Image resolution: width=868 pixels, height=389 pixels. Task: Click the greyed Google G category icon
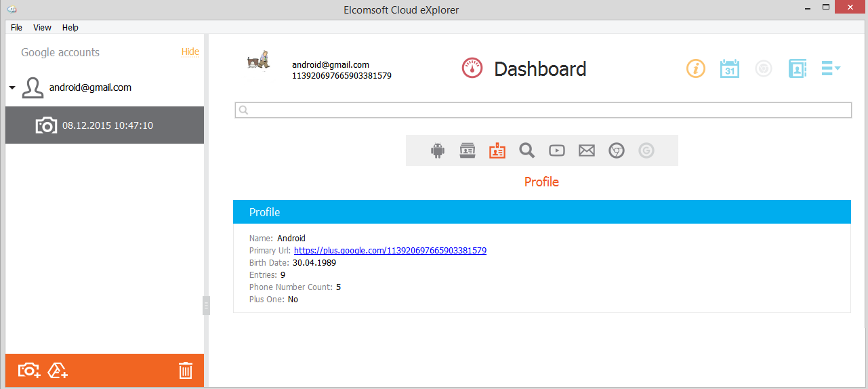pos(646,150)
